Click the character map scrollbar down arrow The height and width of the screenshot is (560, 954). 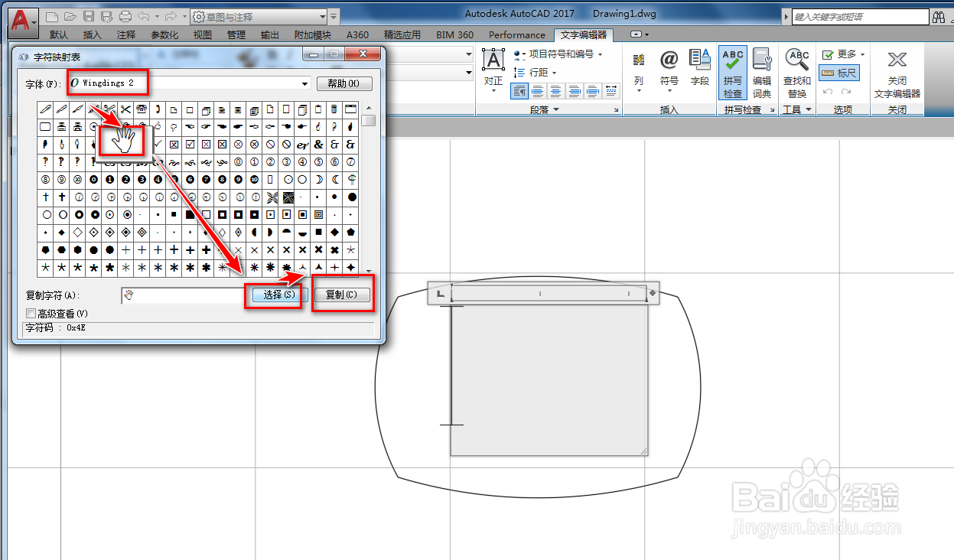point(369,271)
